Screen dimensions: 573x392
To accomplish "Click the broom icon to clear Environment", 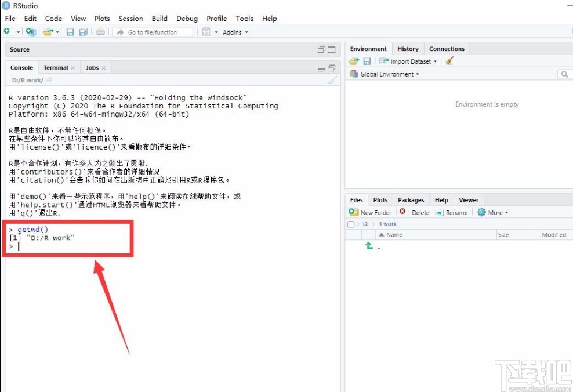I will 449,61.
